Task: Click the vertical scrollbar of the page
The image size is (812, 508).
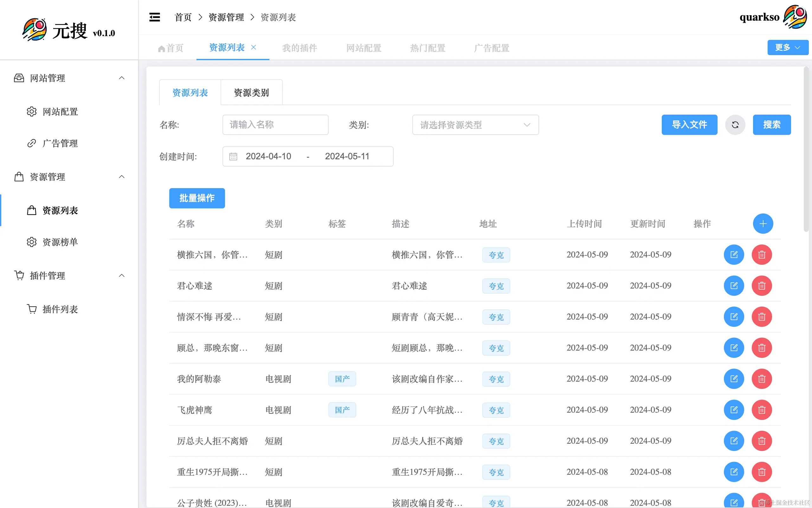Action: point(806,149)
